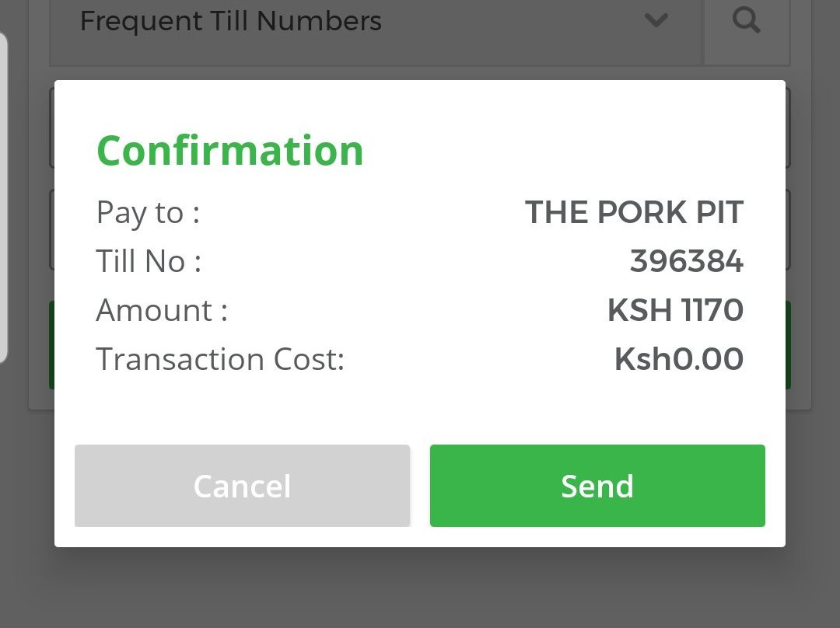Screen dimensions: 840x628
Task: Cancel the payment confirmation
Action: pyautogui.click(x=242, y=486)
